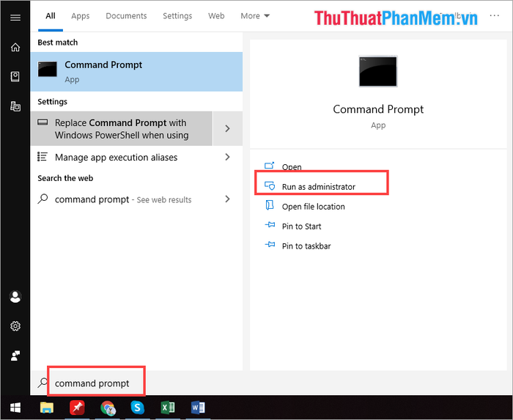Click the Pin to taskbar pin icon
The width and height of the screenshot is (513, 420).
(270, 244)
